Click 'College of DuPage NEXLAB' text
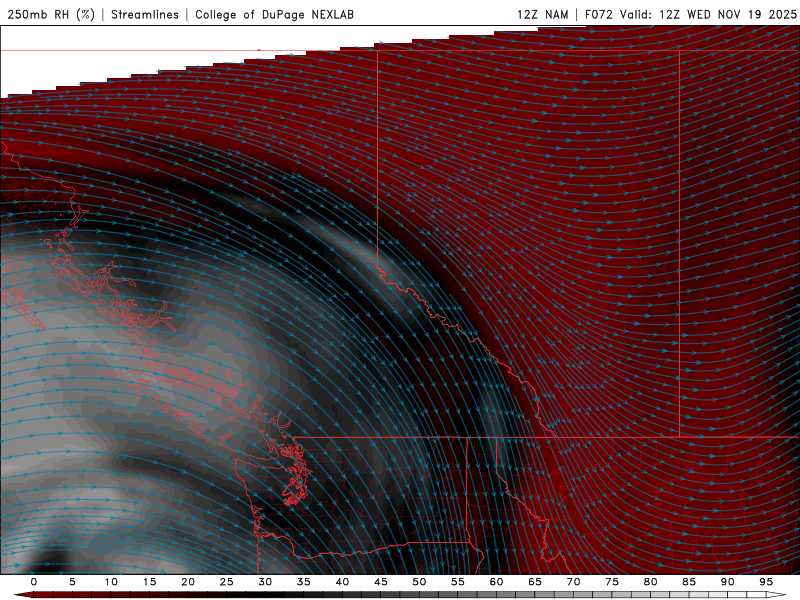Screen dimensions: 800x600 (x=274, y=14)
